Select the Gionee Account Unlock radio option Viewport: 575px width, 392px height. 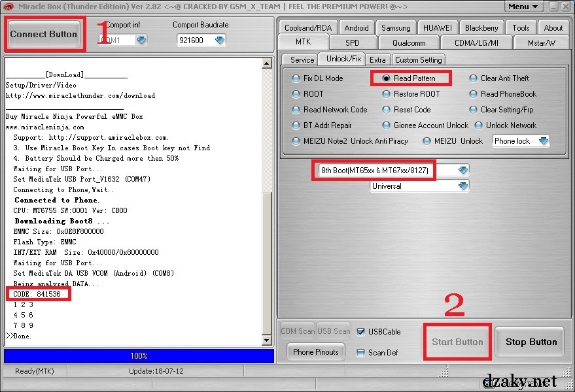(425, 125)
